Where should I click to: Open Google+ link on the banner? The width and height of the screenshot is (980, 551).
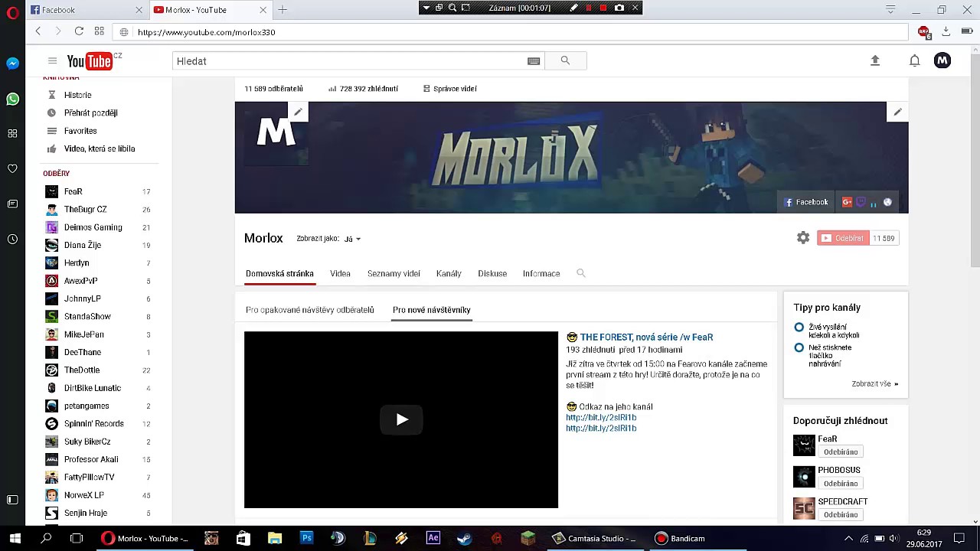(x=847, y=202)
